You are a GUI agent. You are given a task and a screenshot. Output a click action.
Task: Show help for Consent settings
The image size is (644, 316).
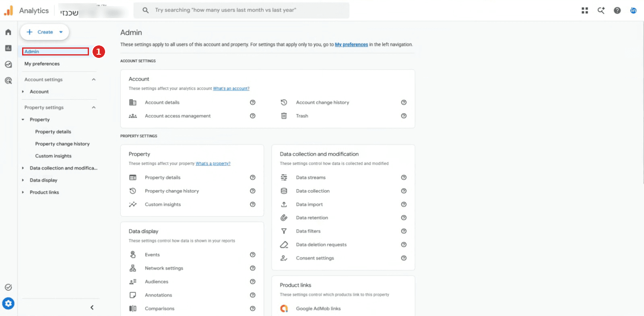point(404,258)
